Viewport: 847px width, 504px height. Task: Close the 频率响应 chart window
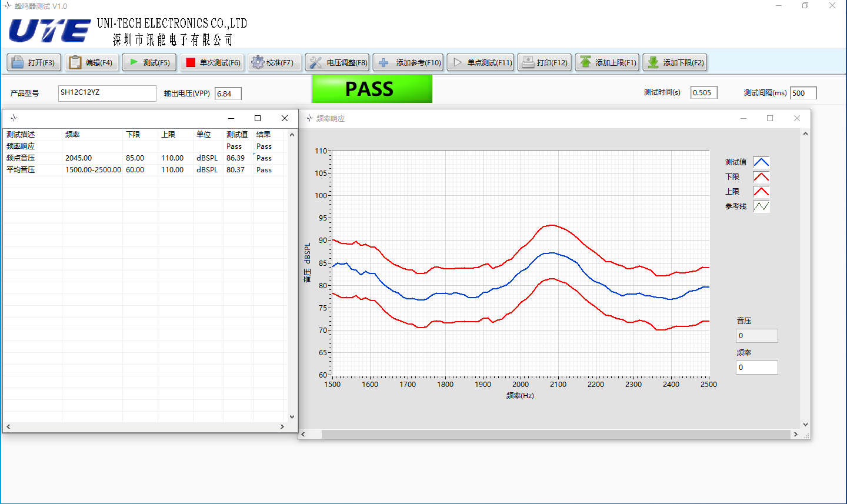(x=797, y=118)
